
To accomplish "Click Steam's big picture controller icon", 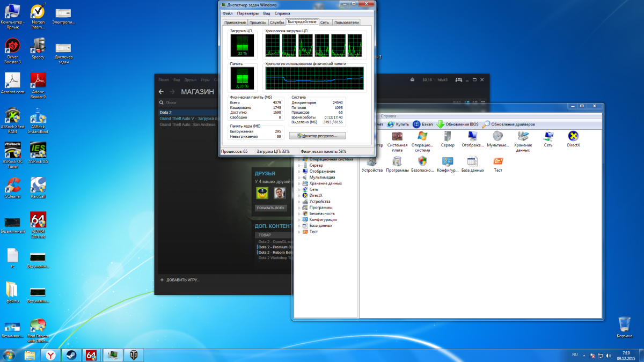I will (459, 80).
